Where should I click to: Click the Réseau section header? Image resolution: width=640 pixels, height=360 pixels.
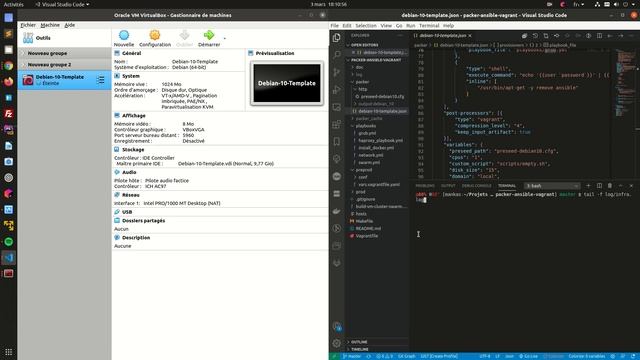pos(131,195)
